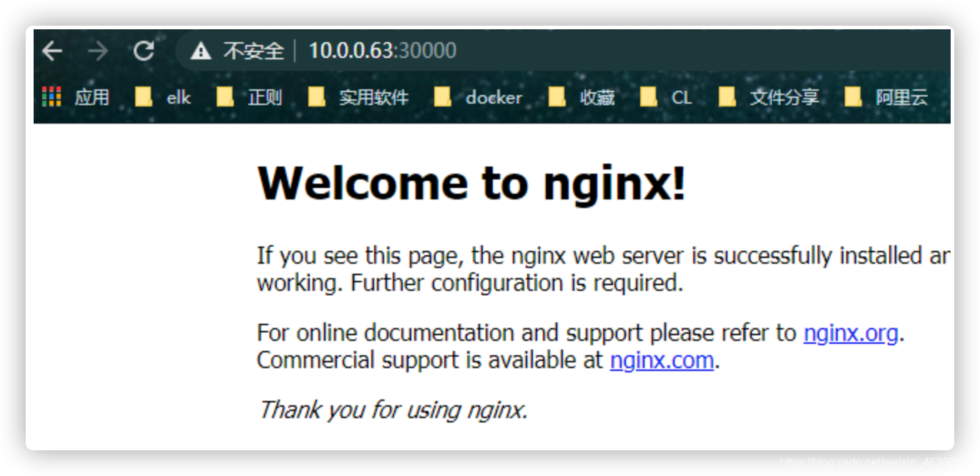Click the text 'working. Further configuration is required.'
Screen dimensions: 980x476
[x=470, y=283]
